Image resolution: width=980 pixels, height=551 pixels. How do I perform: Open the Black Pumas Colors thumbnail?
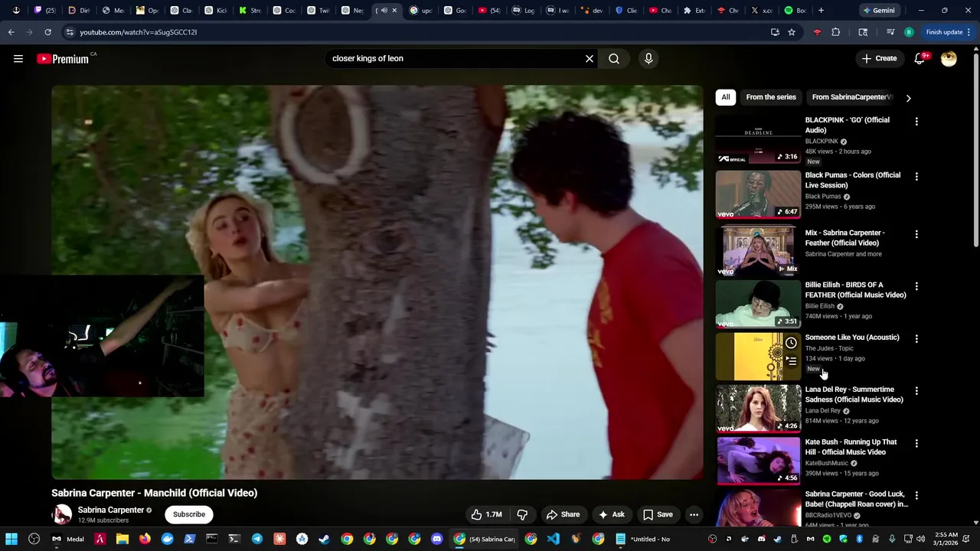pyautogui.click(x=758, y=194)
